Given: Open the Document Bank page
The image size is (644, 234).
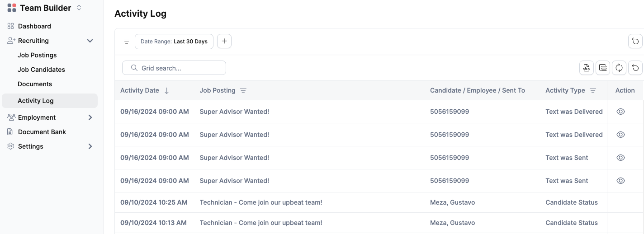Looking at the screenshot, I should pyautogui.click(x=42, y=132).
